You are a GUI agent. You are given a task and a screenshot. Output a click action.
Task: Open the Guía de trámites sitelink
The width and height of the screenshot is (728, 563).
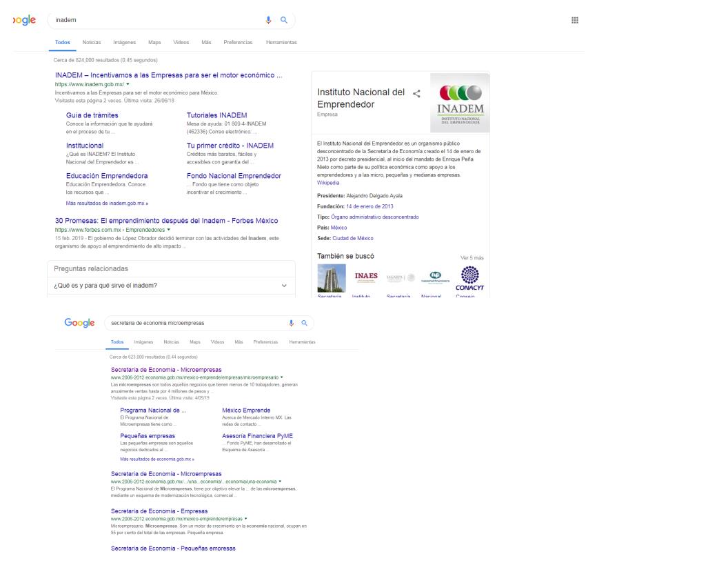click(x=92, y=115)
